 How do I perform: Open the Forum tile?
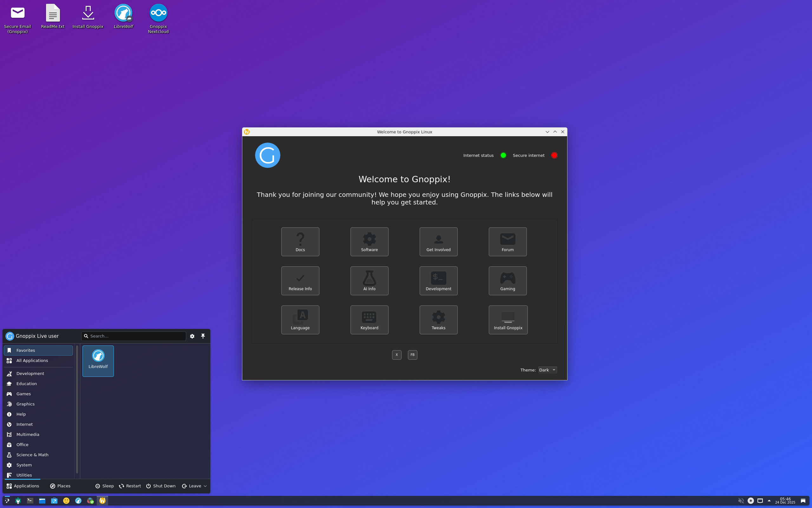[x=507, y=242]
